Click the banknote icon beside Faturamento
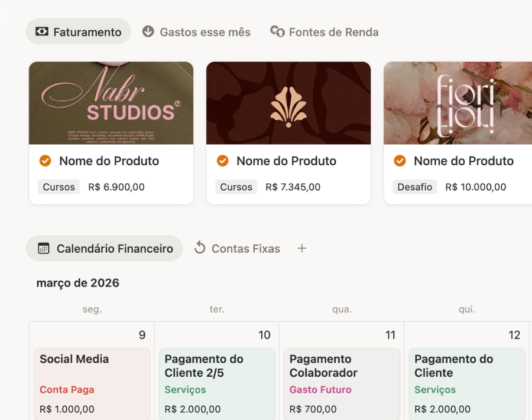Screen dimensions: 532x420 click(x=42, y=32)
